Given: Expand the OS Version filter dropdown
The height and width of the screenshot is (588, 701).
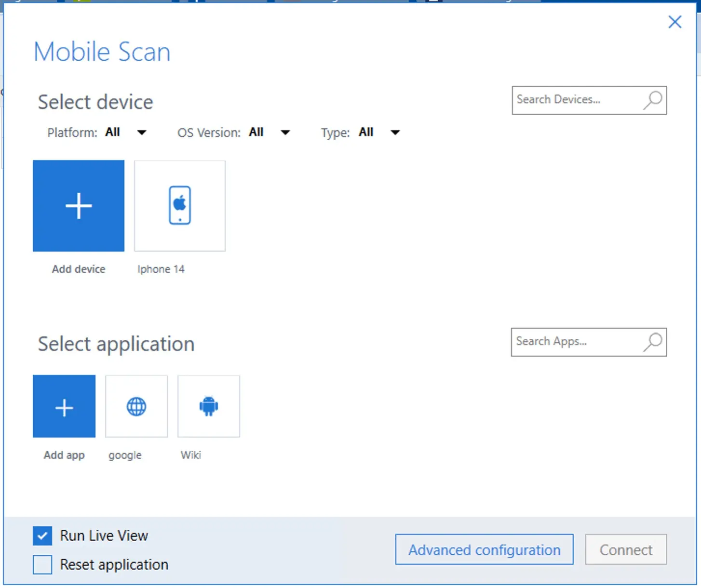Looking at the screenshot, I should pos(285,133).
